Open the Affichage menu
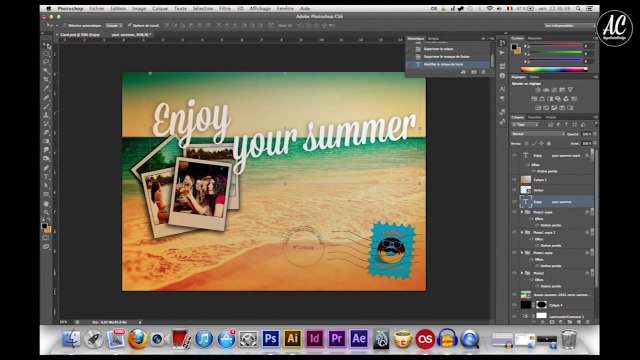 pos(260,8)
